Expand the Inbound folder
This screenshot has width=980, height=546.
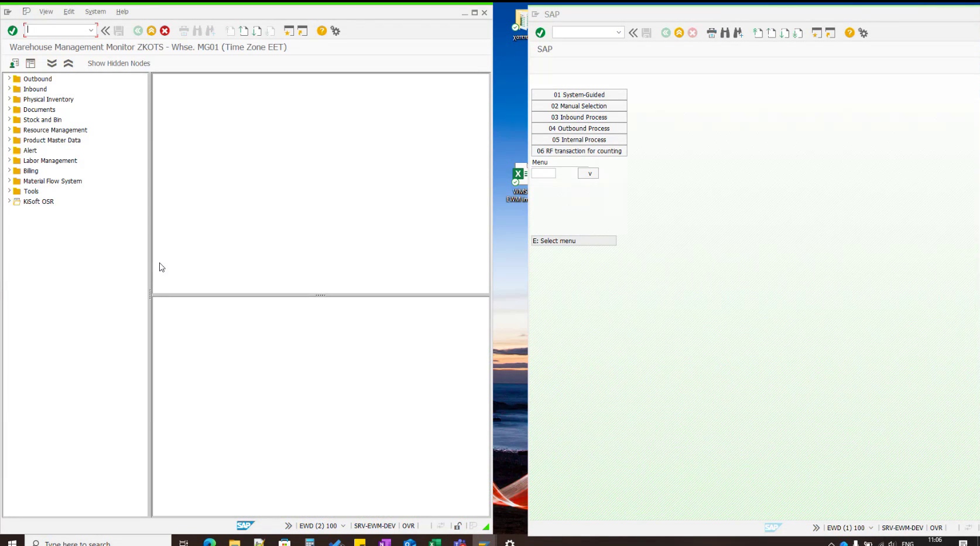[x=8, y=89]
